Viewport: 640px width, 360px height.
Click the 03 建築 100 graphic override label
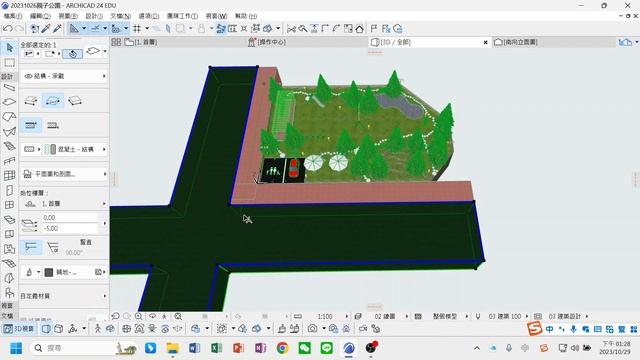click(x=504, y=316)
